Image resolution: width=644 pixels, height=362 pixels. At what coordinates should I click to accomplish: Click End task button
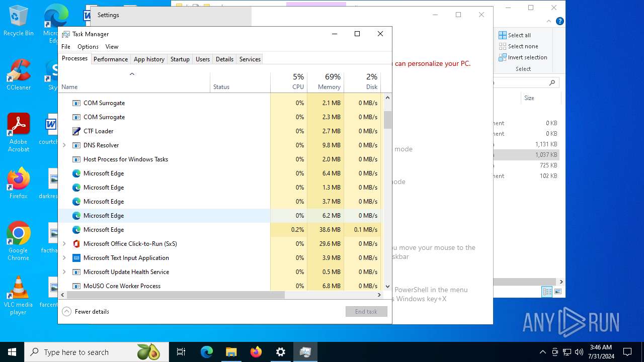[x=366, y=312]
